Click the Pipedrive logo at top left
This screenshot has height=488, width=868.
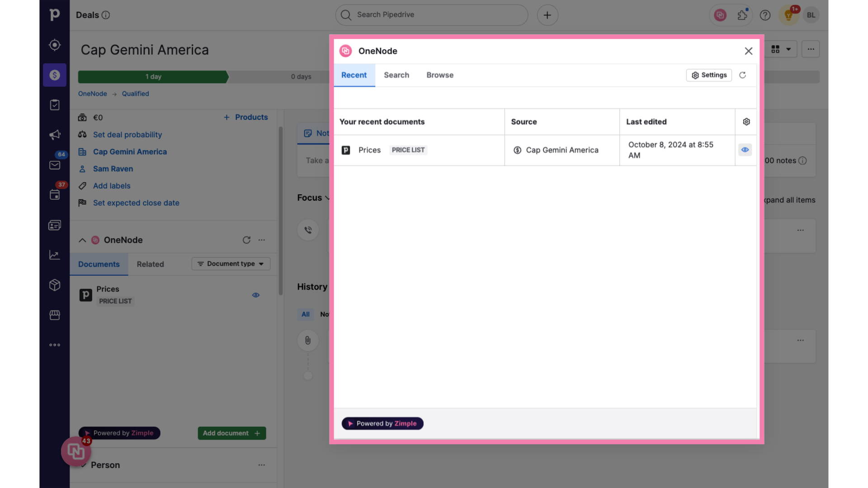pos(55,14)
